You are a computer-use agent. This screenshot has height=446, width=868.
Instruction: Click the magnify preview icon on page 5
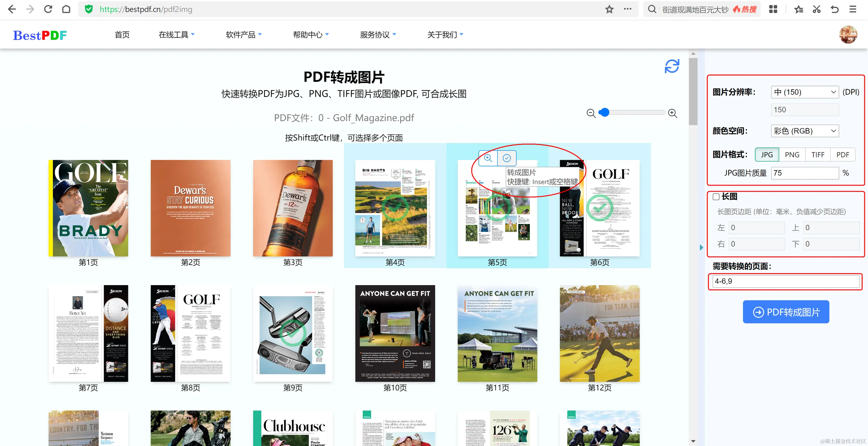tap(488, 158)
